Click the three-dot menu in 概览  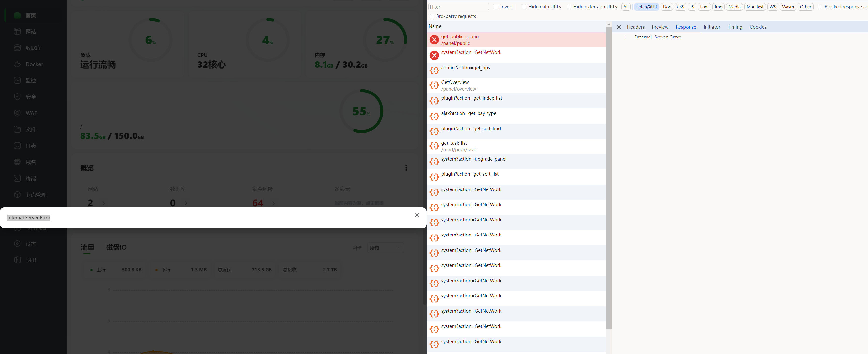406,167
